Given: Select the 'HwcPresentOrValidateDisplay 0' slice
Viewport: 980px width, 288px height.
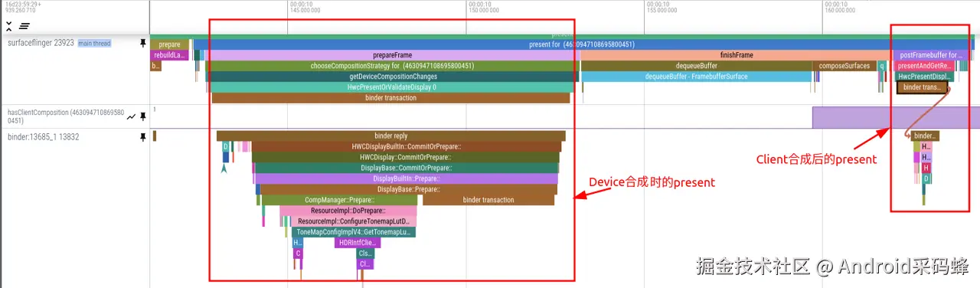Looking at the screenshot, I should [x=391, y=87].
